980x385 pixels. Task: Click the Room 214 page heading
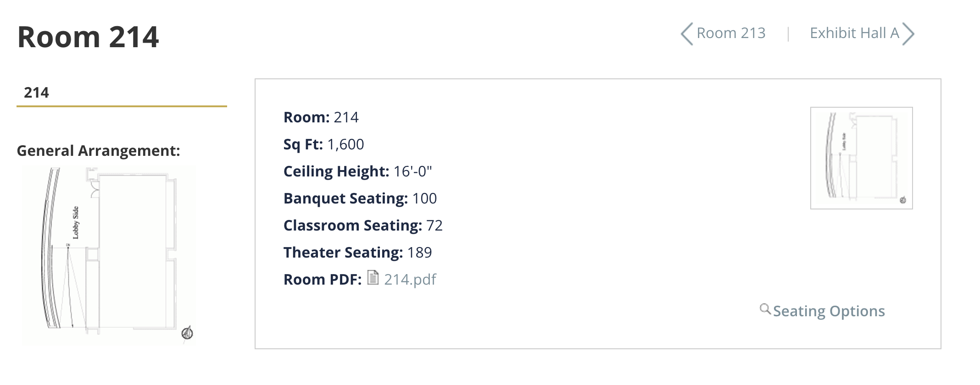pyautogui.click(x=88, y=37)
